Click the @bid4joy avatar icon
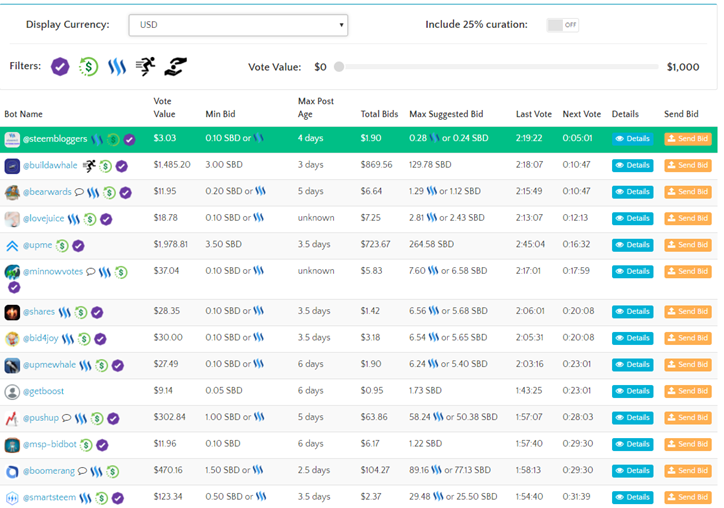The width and height of the screenshot is (724, 508). point(12,339)
